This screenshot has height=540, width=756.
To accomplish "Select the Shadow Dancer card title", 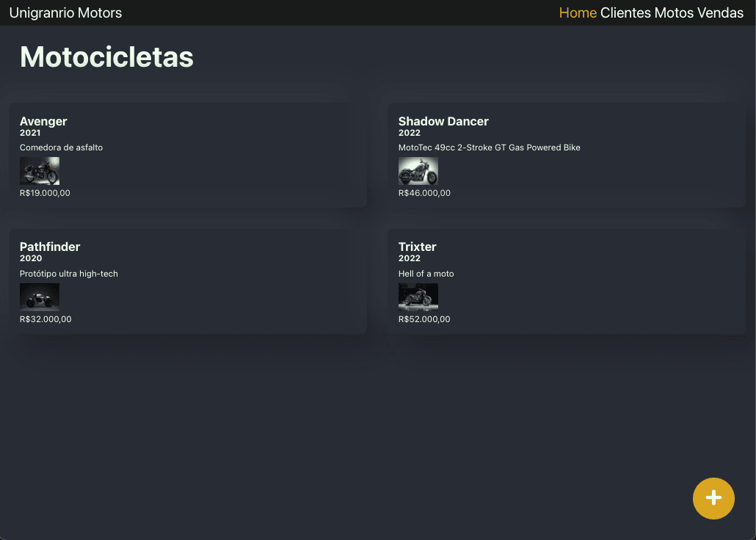I will tap(443, 121).
